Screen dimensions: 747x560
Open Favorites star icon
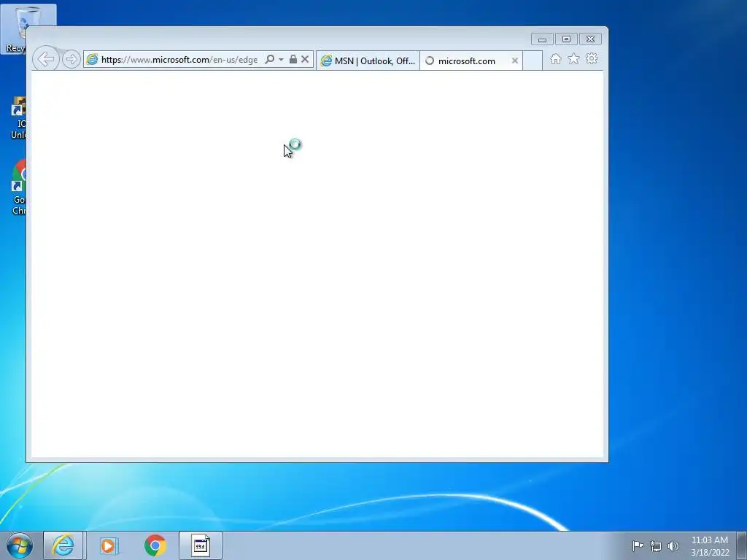573,58
